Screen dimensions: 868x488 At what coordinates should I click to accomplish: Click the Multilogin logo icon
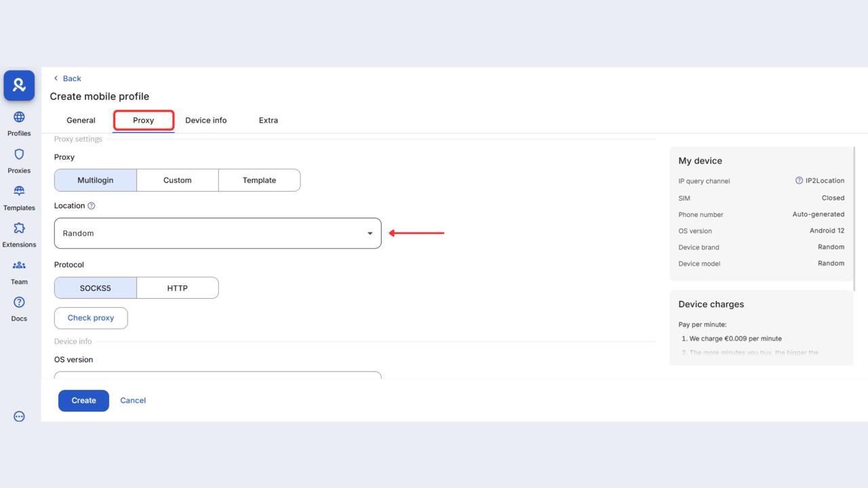click(18, 85)
